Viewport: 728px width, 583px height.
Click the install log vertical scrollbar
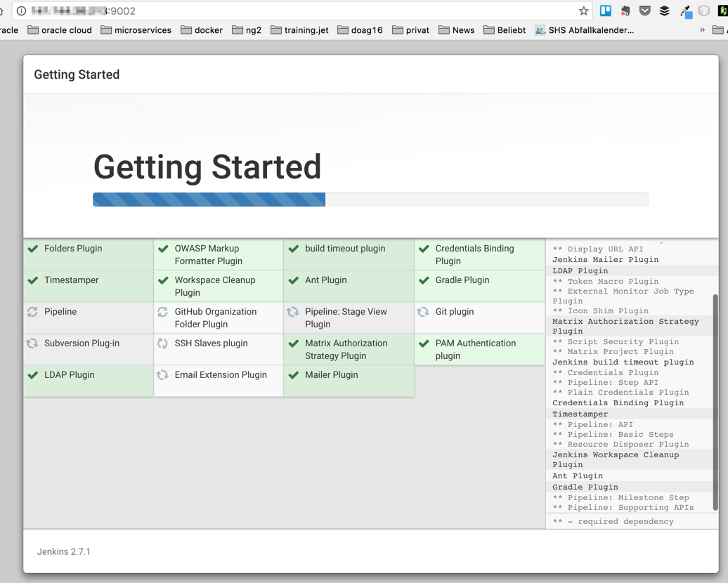point(715,402)
